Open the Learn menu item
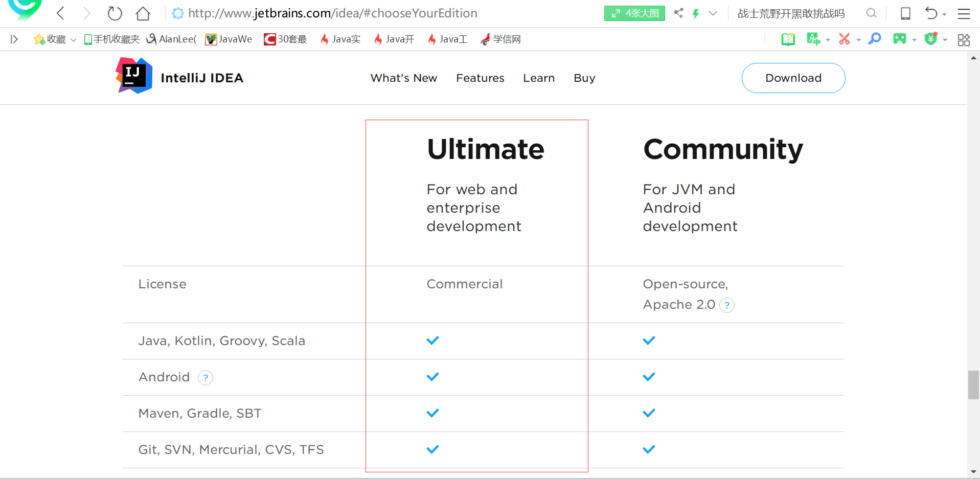Image resolution: width=980 pixels, height=479 pixels. [x=539, y=78]
